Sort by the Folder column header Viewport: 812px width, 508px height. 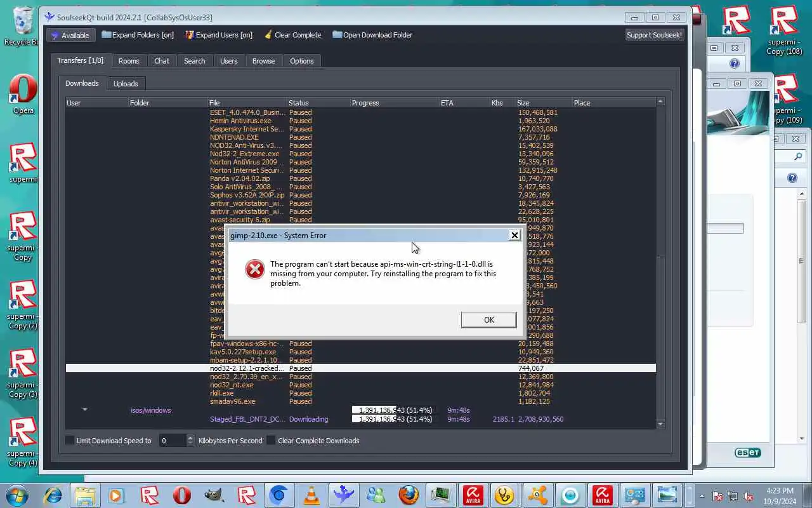[x=168, y=103]
